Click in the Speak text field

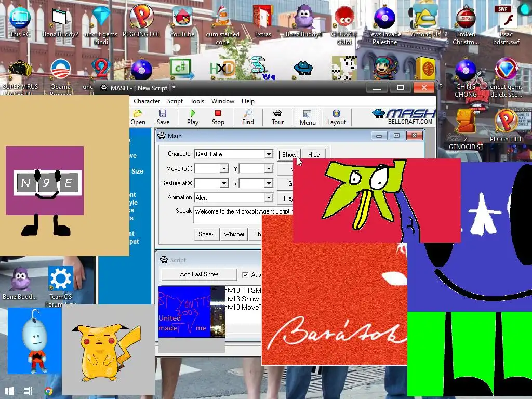pyautogui.click(x=244, y=215)
